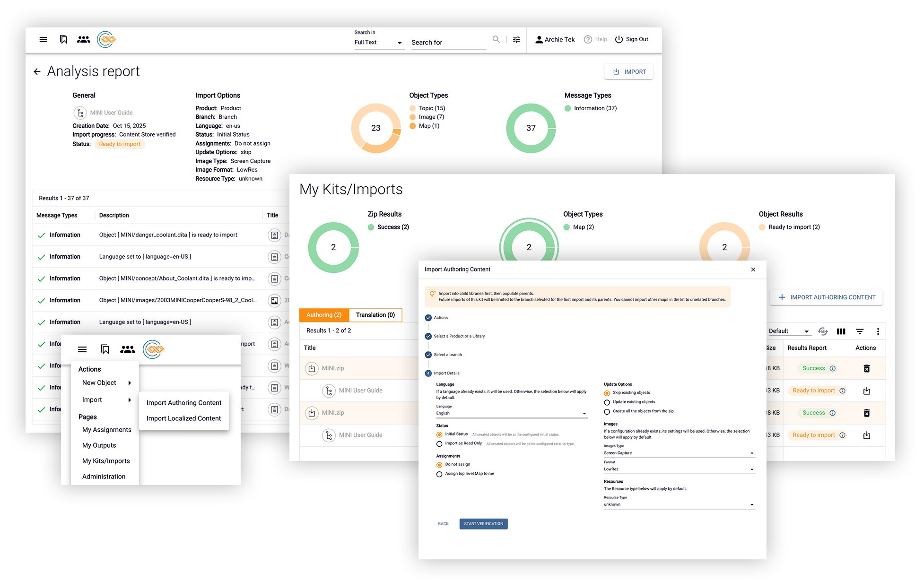
Task: Click the search magnifier icon
Action: (x=496, y=39)
